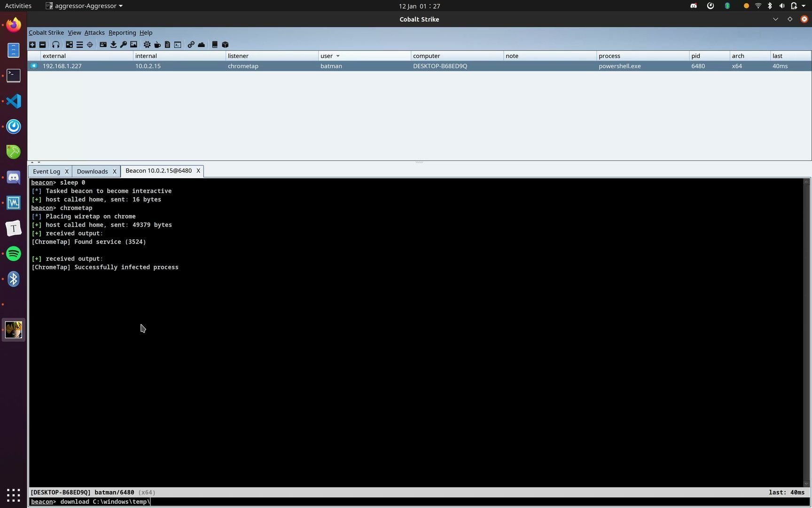This screenshot has width=812, height=508.
Task: Open the aggressor-Aggressor app menu dropdown
Action: [x=84, y=6]
